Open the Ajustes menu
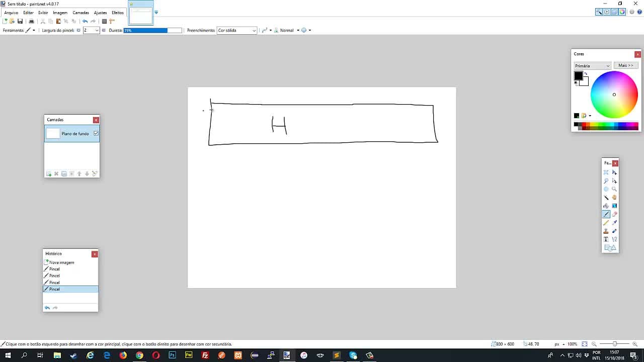 coord(101,13)
